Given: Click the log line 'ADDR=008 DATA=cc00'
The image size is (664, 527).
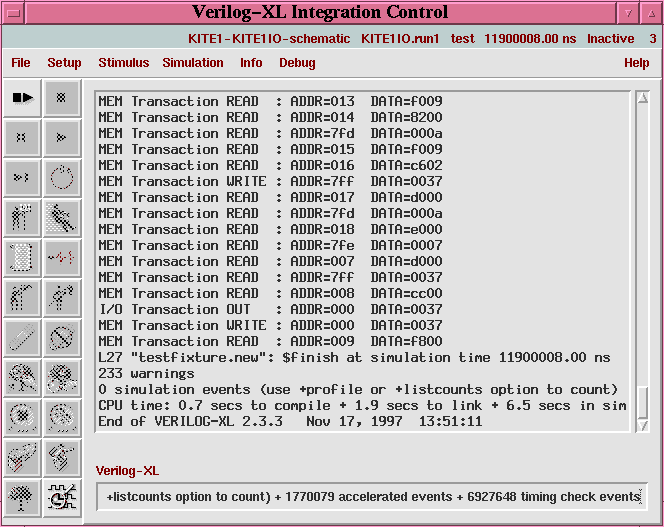Looking at the screenshot, I should coord(271,293).
